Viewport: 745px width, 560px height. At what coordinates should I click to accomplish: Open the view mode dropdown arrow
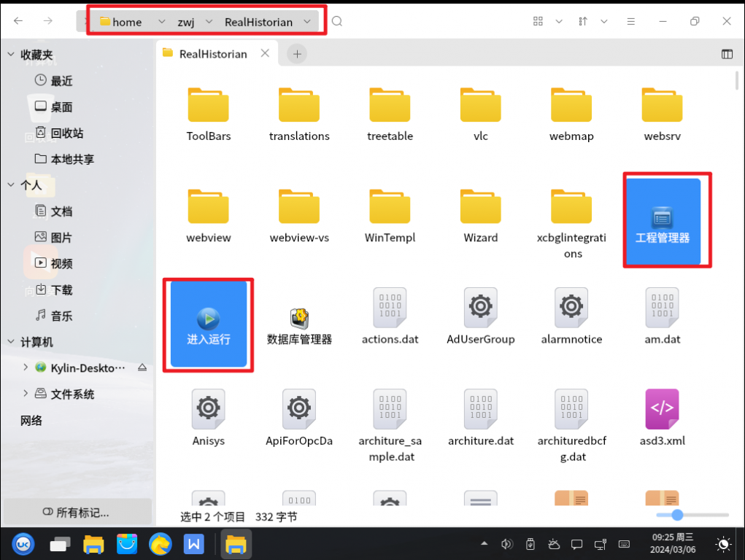pyautogui.click(x=559, y=21)
